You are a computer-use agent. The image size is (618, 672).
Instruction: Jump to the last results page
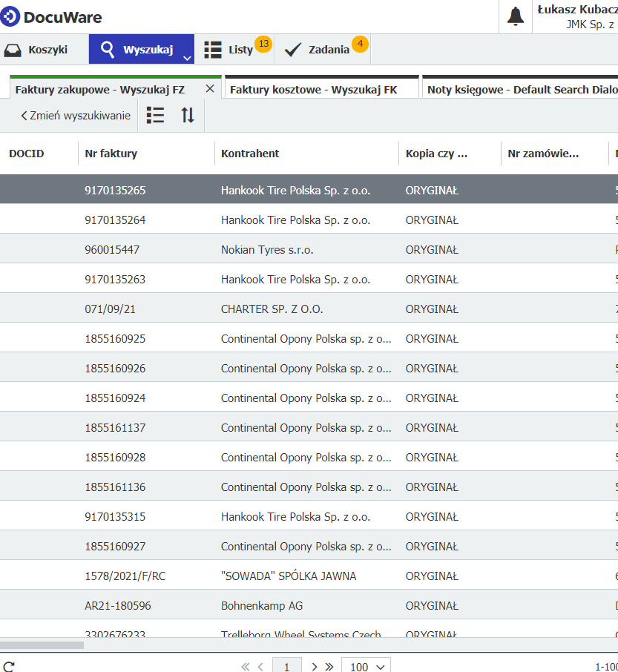(x=329, y=666)
